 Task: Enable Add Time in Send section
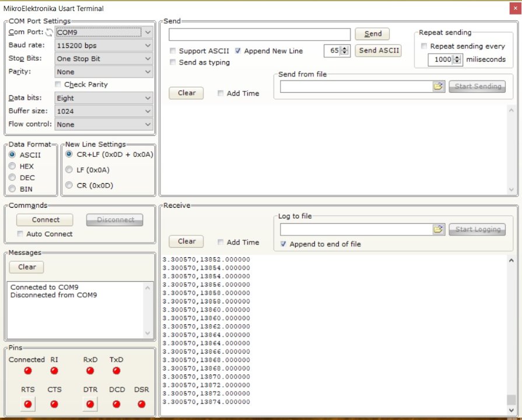tap(220, 93)
